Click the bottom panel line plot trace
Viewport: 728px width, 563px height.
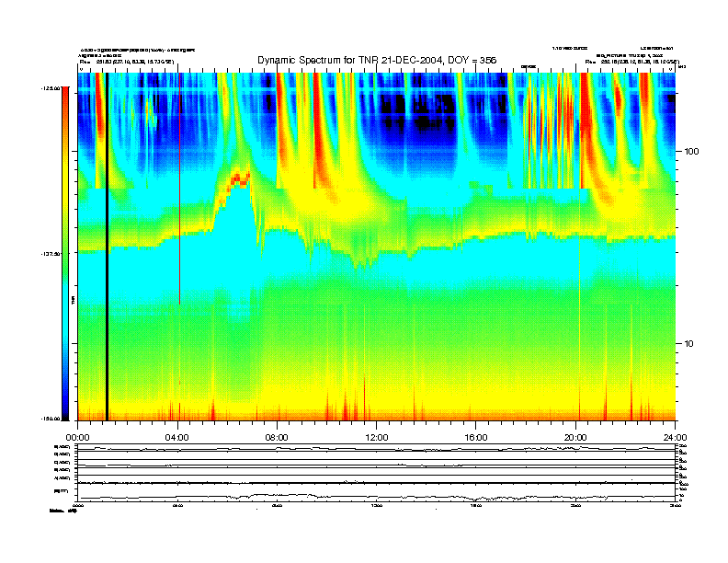[x=377, y=497]
